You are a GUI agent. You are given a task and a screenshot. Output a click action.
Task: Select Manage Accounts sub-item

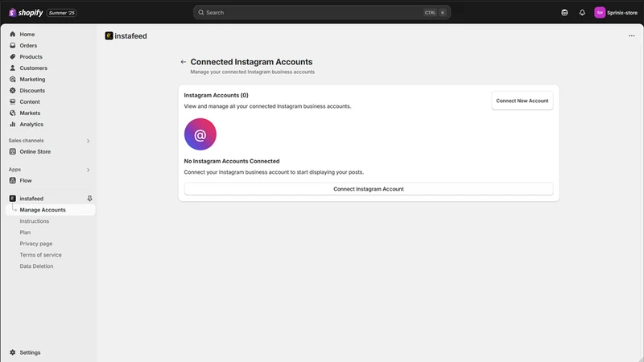50,210
